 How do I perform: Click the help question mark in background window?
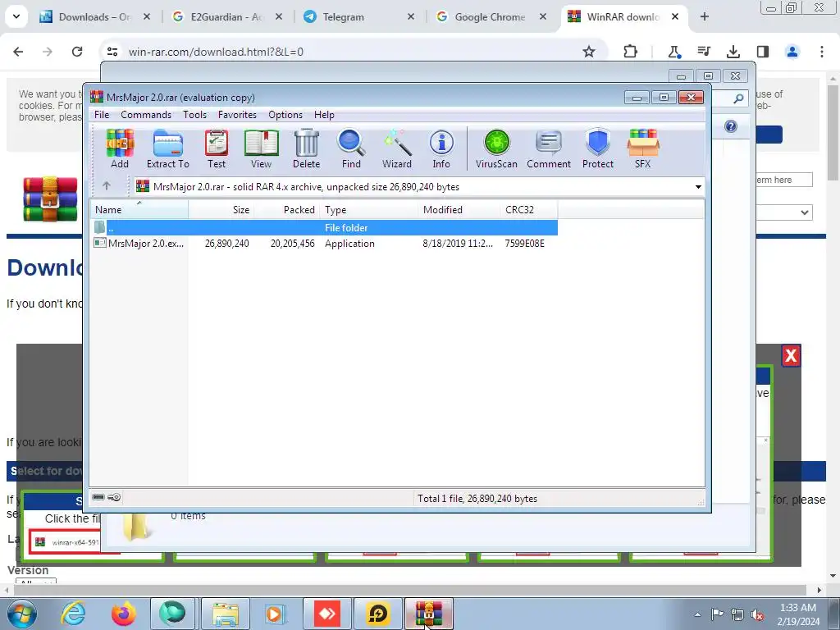[731, 126]
